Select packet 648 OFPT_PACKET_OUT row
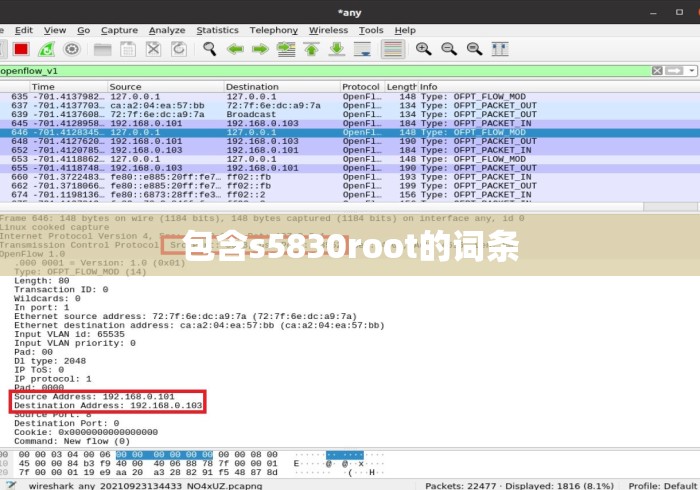Screen dimensions: 700x490 coord(350,141)
